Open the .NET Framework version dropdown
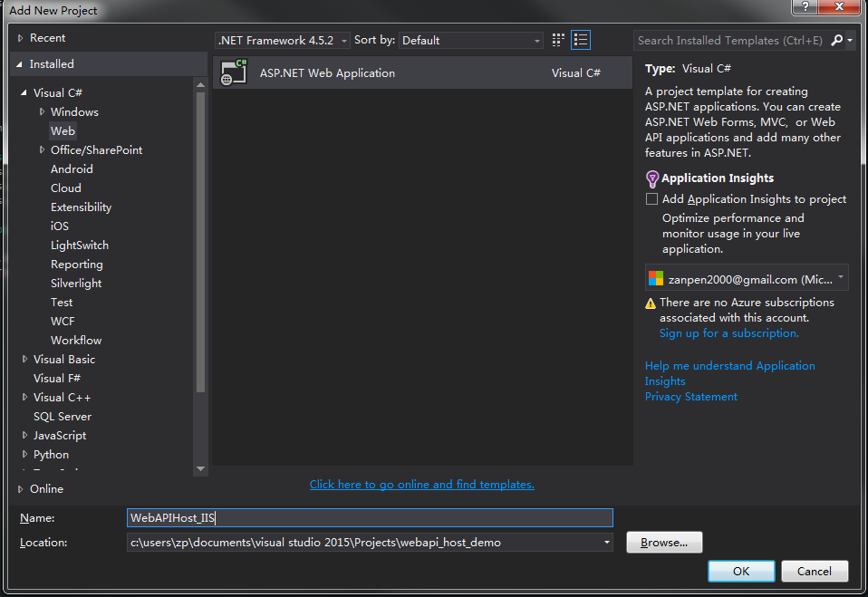868x597 pixels. 283,41
